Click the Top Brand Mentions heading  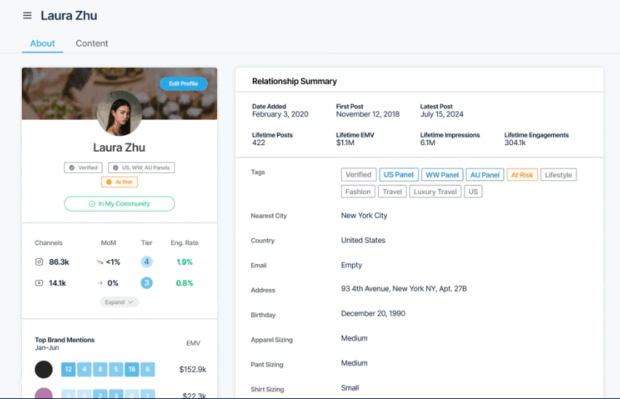pos(64,340)
